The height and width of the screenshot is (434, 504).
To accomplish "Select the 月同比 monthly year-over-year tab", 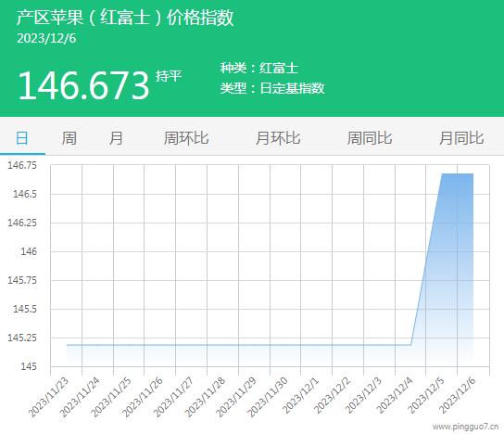I will pos(461,138).
